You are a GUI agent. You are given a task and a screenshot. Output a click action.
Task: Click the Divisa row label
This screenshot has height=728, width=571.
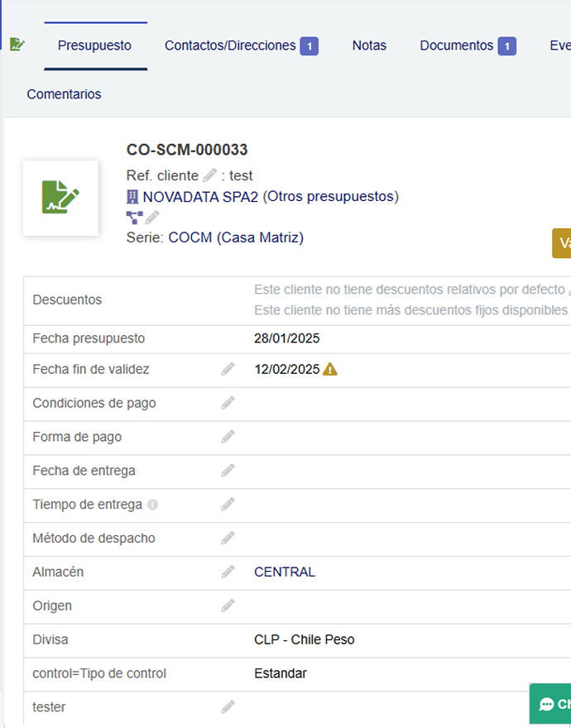pos(50,639)
